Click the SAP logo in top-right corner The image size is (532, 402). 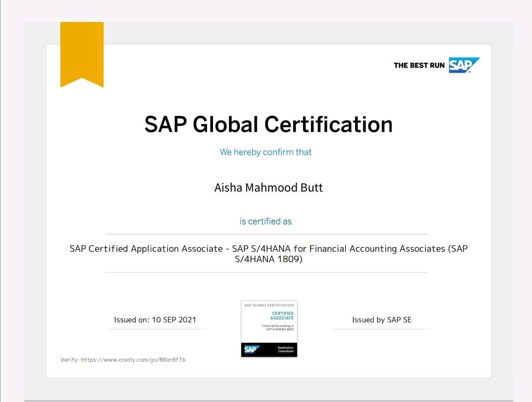click(x=463, y=65)
